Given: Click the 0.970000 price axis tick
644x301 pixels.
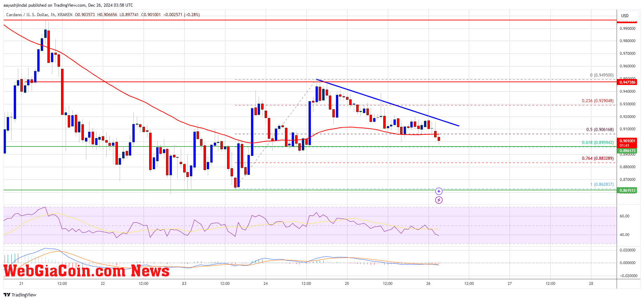Looking at the screenshot, I should click(x=628, y=54).
